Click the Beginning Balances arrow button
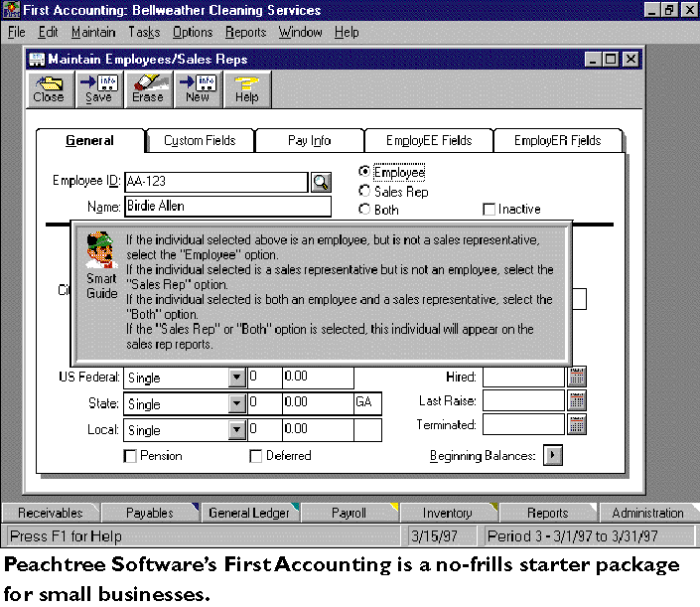The width and height of the screenshot is (700, 607). [x=553, y=455]
